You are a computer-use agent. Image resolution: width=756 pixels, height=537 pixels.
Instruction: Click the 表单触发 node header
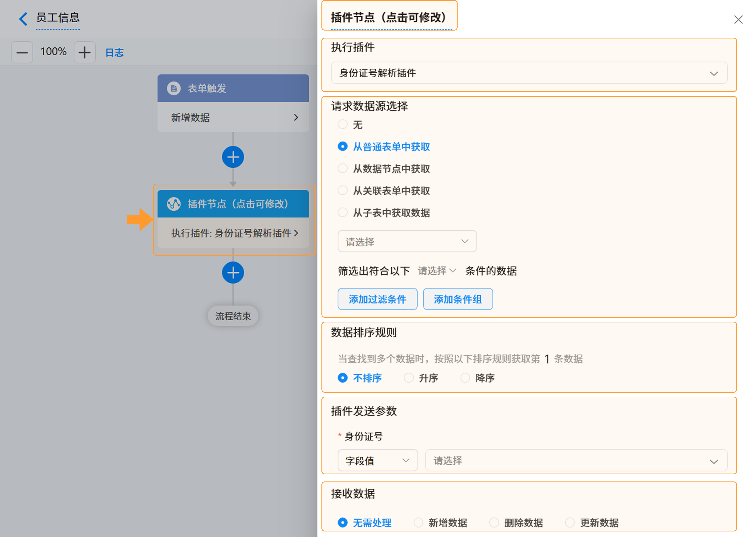pos(233,88)
